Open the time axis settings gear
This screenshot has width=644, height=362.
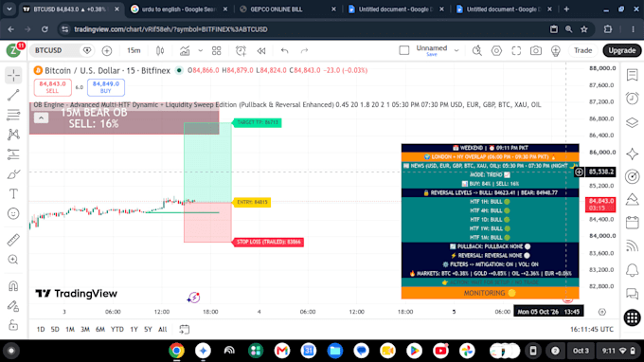pyautogui.click(x=602, y=312)
